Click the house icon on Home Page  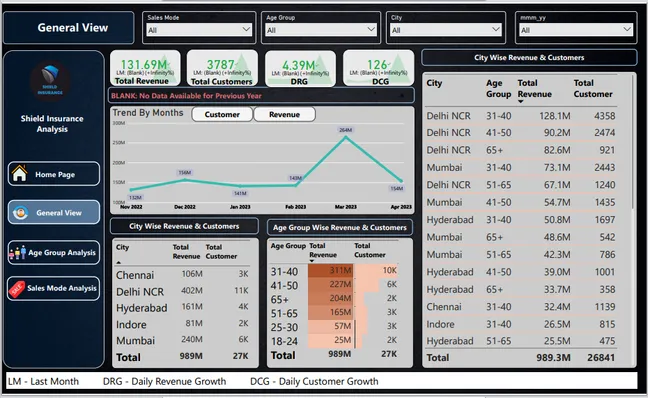coord(19,173)
